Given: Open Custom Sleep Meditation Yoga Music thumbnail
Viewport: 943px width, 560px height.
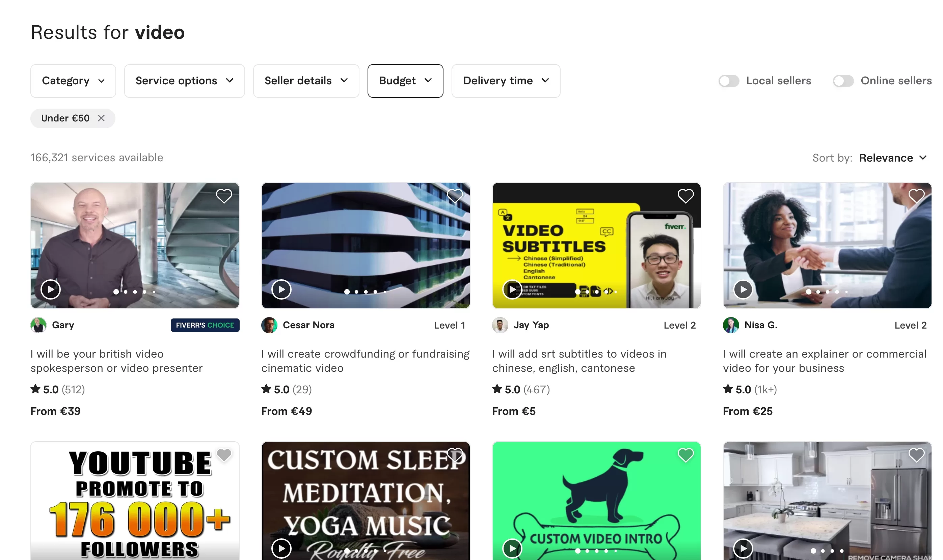Looking at the screenshot, I should pos(366,501).
